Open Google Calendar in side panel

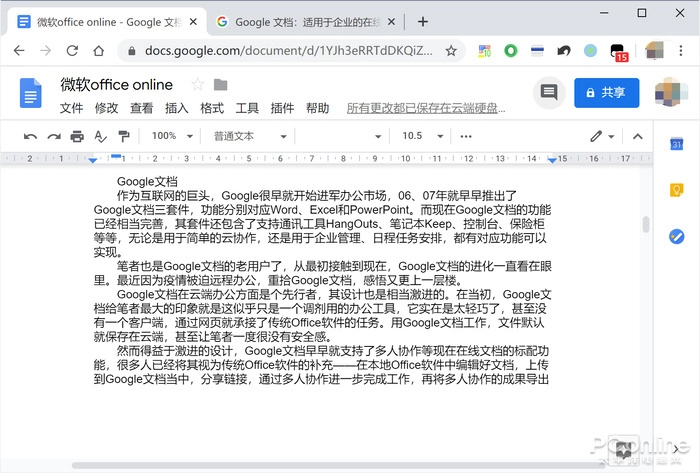tap(676, 145)
